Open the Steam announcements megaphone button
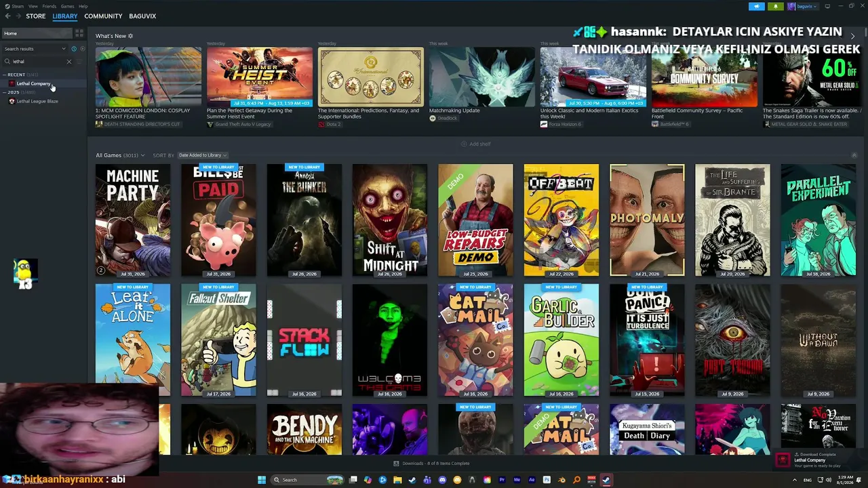 [x=757, y=7]
